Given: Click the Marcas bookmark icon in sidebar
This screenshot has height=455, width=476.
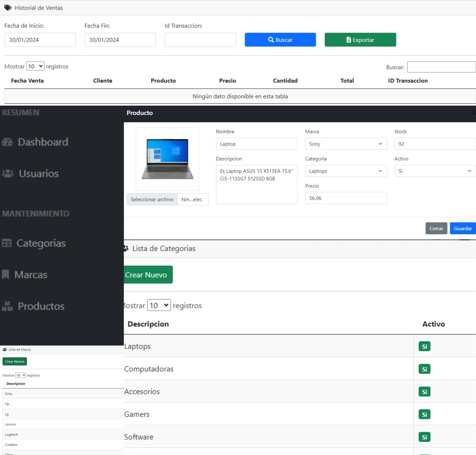Looking at the screenshot, I should [x=6, y=275].
